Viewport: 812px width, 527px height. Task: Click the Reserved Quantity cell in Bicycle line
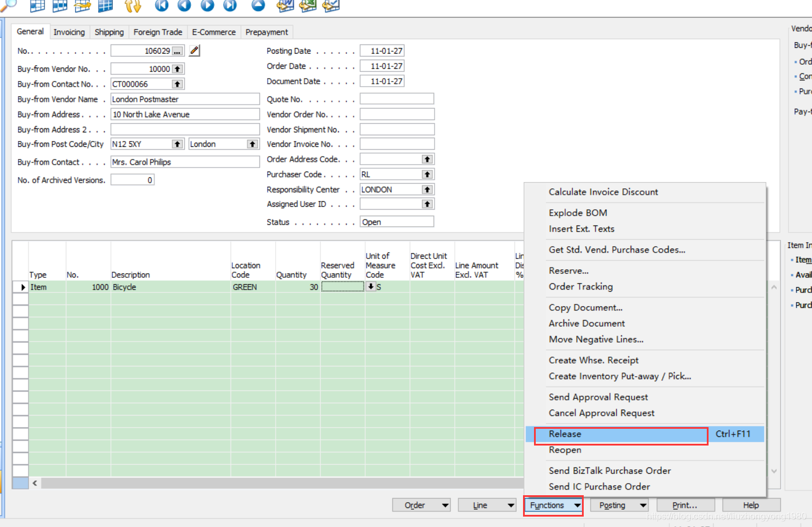coord(342,287)
